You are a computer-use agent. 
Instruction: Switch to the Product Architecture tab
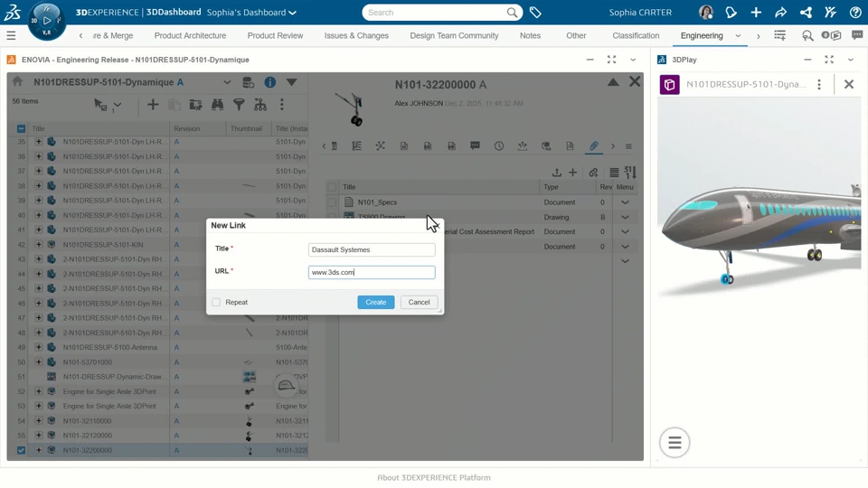coord(190,35)
